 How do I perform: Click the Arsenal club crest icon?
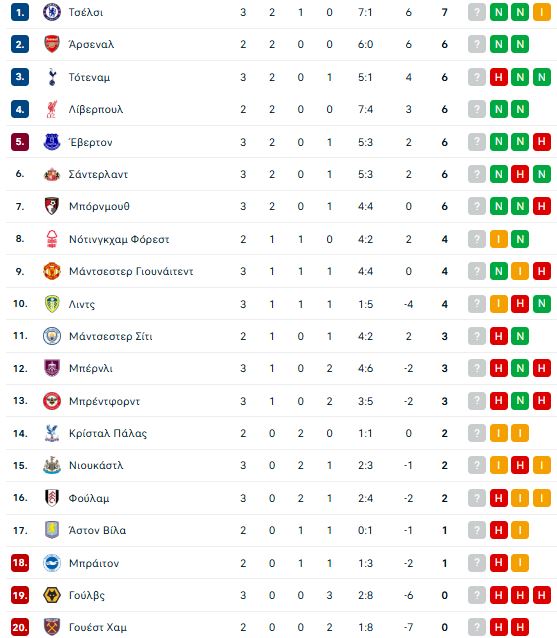point(52,44)
